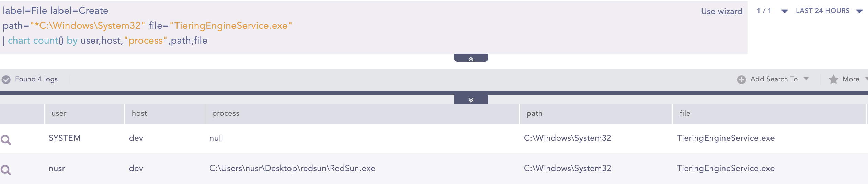This screenshot has width=868, height=184.
Task: Collapse the query editor with up chevron
Action: (471, 58)
